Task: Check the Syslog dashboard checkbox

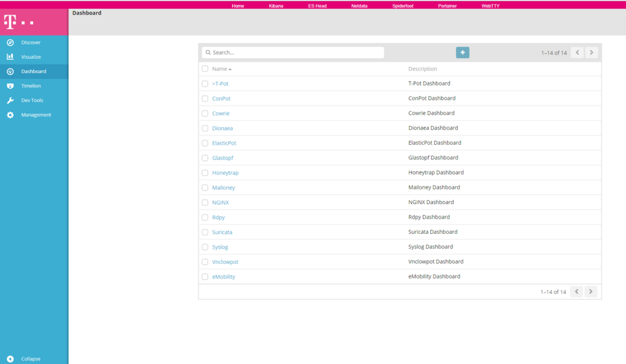Action: (205, 247)
